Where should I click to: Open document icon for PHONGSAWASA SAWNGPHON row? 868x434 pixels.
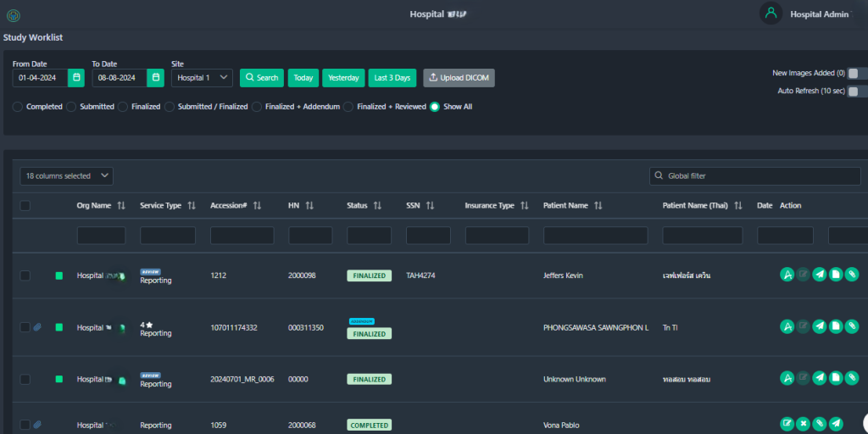pyautogui.click(x=836, y=326)
